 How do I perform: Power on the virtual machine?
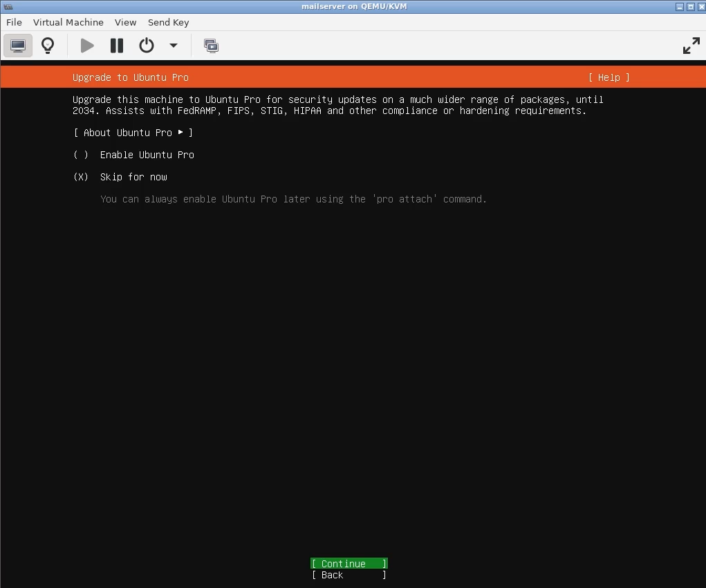(x=87, y=46)
